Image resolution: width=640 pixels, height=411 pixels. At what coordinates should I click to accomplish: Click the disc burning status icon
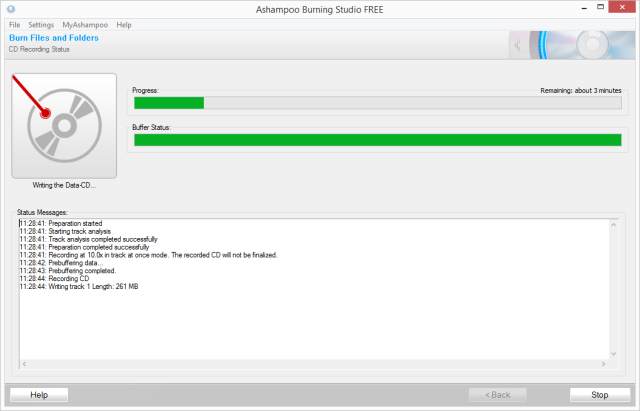[x=64, y=126]
